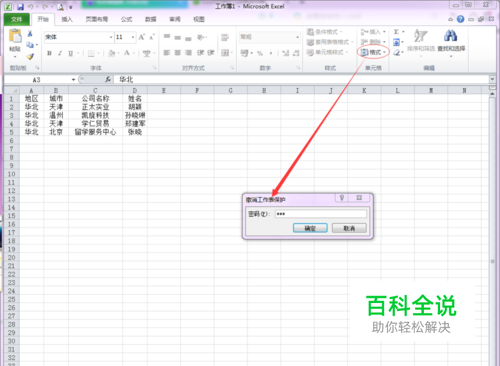The height and width of the screenshot is (366, 500).
Task: Click the Accounting number format icon
Action: click(245, 53)
